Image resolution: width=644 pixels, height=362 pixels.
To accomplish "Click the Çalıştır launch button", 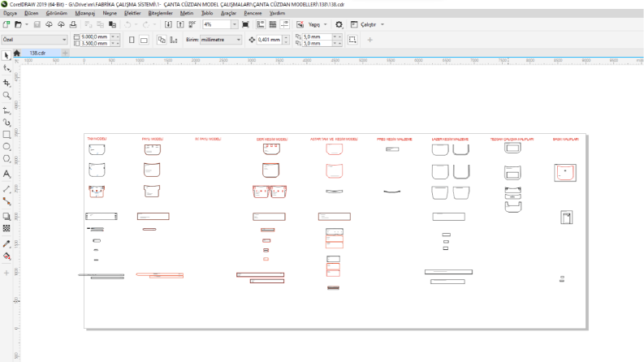I will [x=364, y=24].
